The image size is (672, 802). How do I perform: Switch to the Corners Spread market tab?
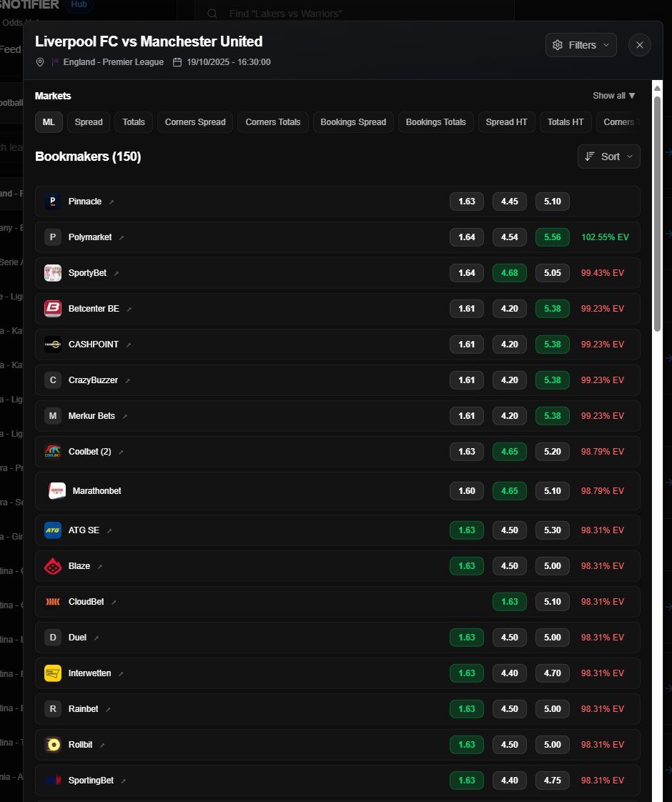pyautogui.click(x=194, y=122)
